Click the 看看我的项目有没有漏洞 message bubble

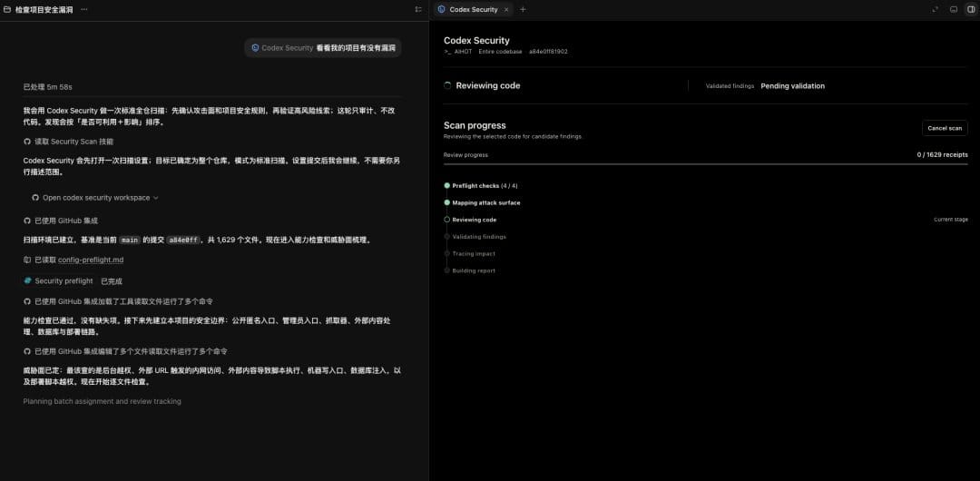pyautogui.click(x=322, y=47)
